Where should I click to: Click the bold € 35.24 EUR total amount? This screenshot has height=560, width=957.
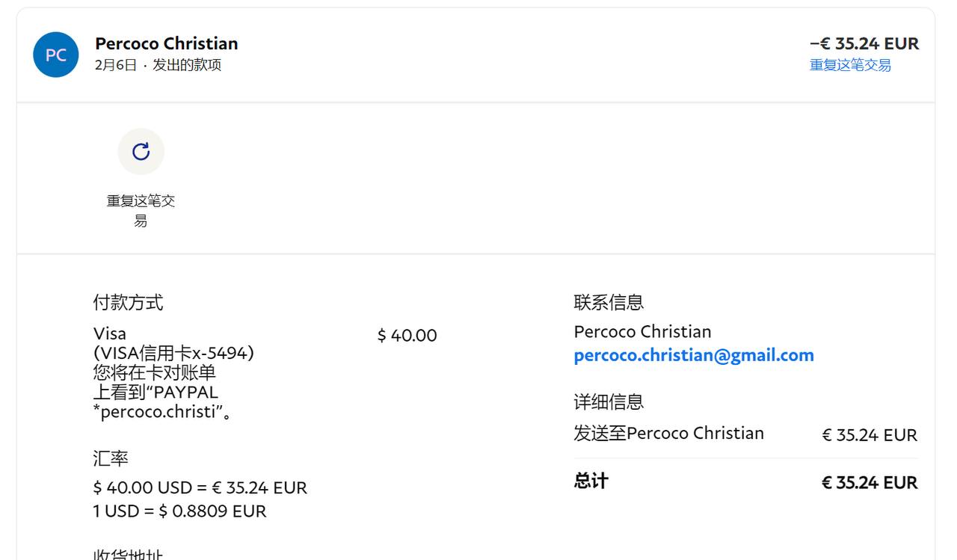(870, 483)
